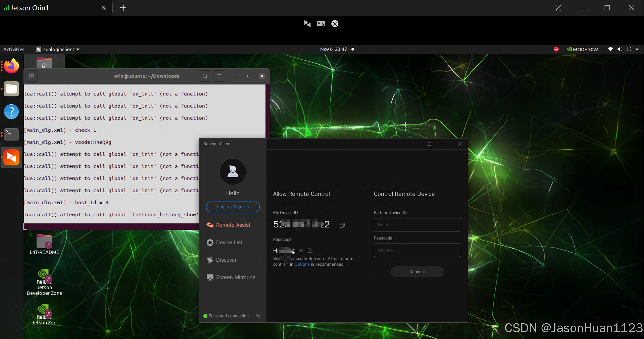The image size is (644, 339).
Task: Expand the system power menu arrow
Action: click(637, 49)
